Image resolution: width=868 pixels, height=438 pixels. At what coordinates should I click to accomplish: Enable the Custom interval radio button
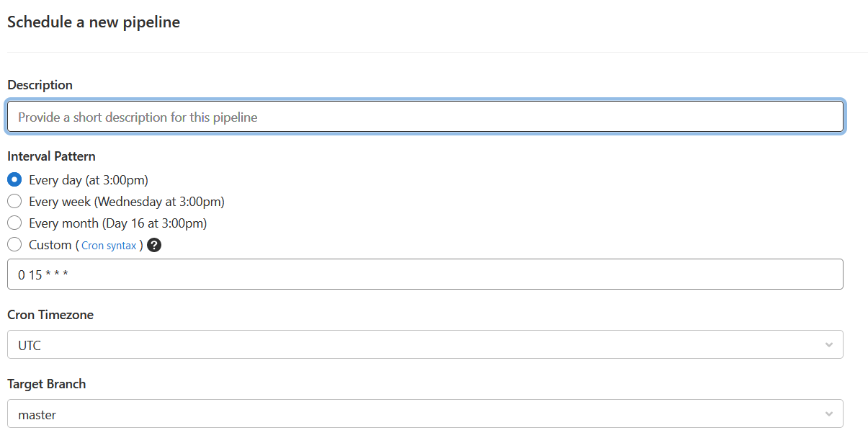pyautogui.click(x=14, y=245)
